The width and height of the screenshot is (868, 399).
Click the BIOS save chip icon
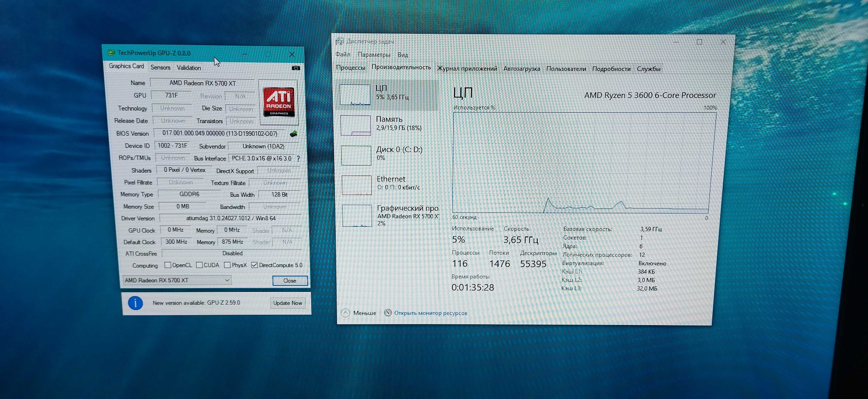click(293, 134)
